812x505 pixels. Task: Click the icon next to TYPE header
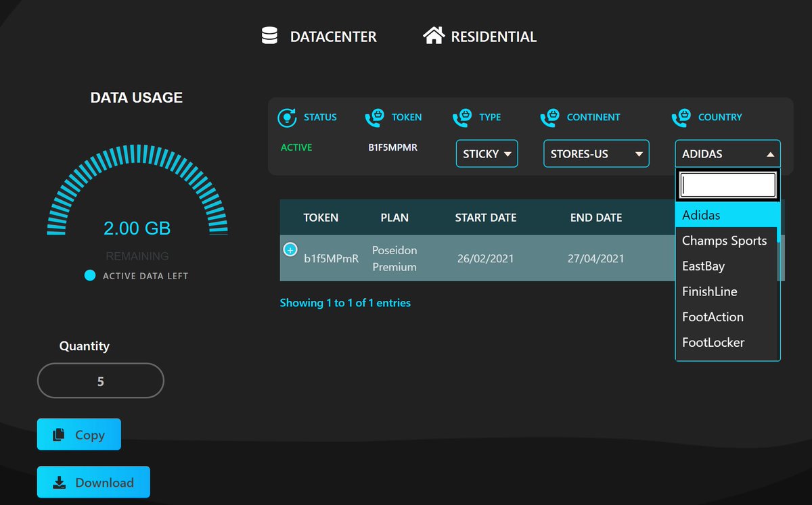tap(462, 118)
